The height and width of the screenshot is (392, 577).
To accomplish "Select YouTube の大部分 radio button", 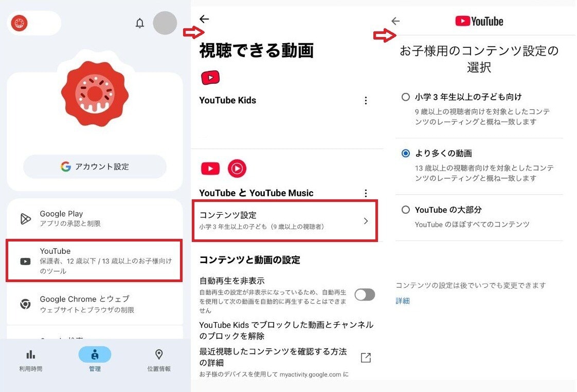I will click(x=406, y=210).
